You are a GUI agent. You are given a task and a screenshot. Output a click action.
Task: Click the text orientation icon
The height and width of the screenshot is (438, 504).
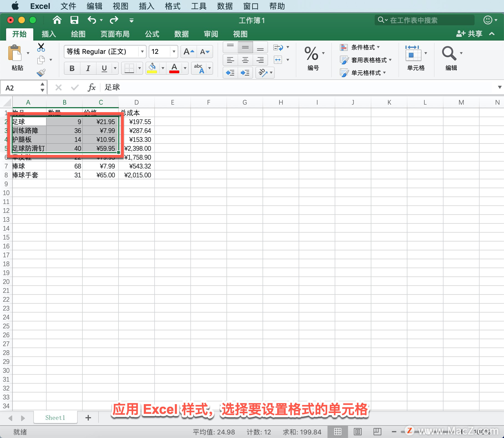(x=263, y=73)
